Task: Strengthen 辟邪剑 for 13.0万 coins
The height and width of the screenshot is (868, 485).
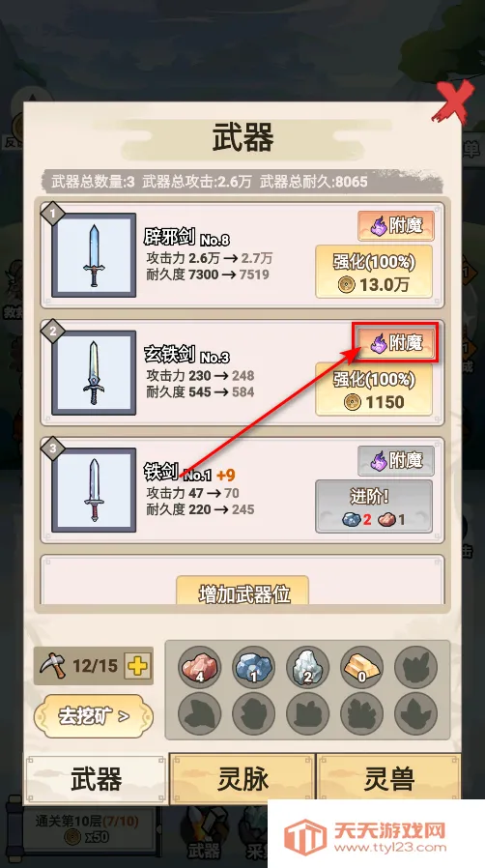Action: point(374,272)
